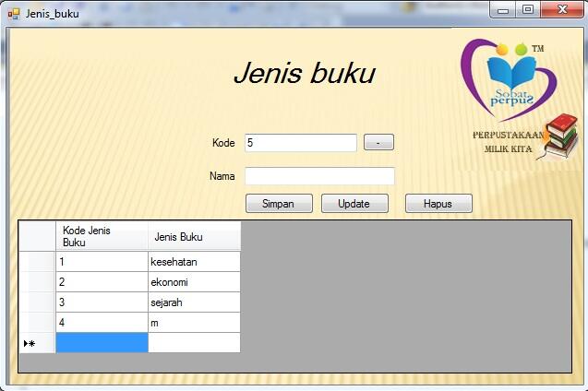Click the dash button beside Kode
The height and width of the screenshot is (391, 588).
pos(378,142)
